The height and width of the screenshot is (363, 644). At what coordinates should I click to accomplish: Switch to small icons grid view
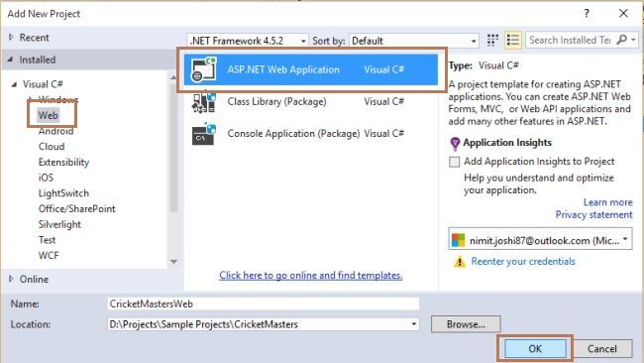coord(492,41)
